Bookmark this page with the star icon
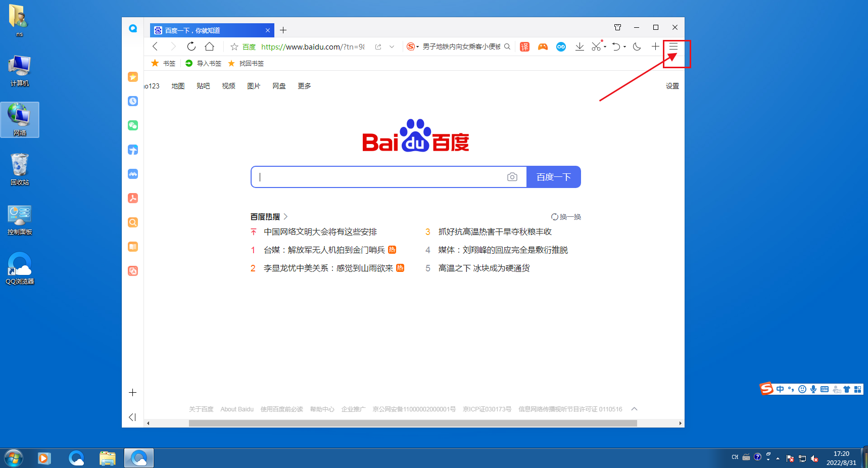 [x=234, y=46]
